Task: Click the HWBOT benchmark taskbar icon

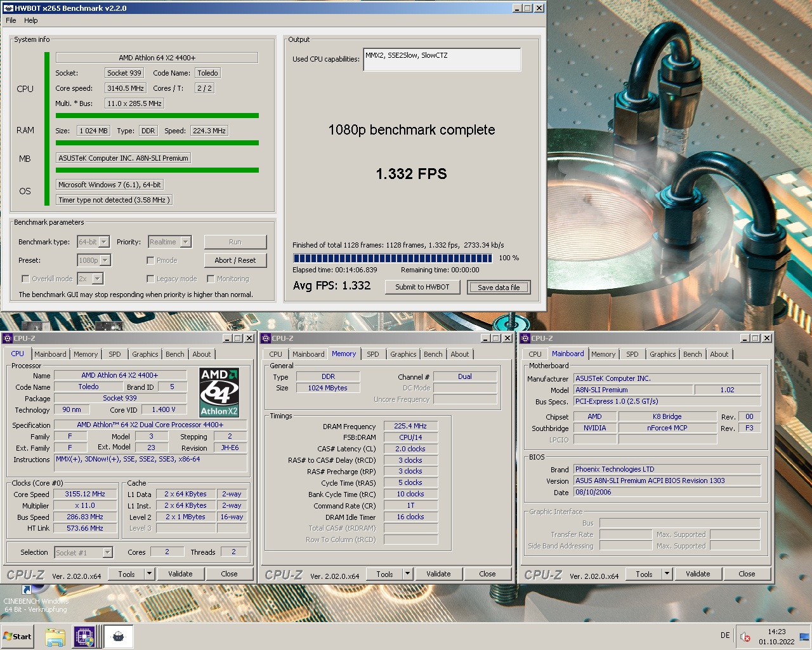Action: 118,637
